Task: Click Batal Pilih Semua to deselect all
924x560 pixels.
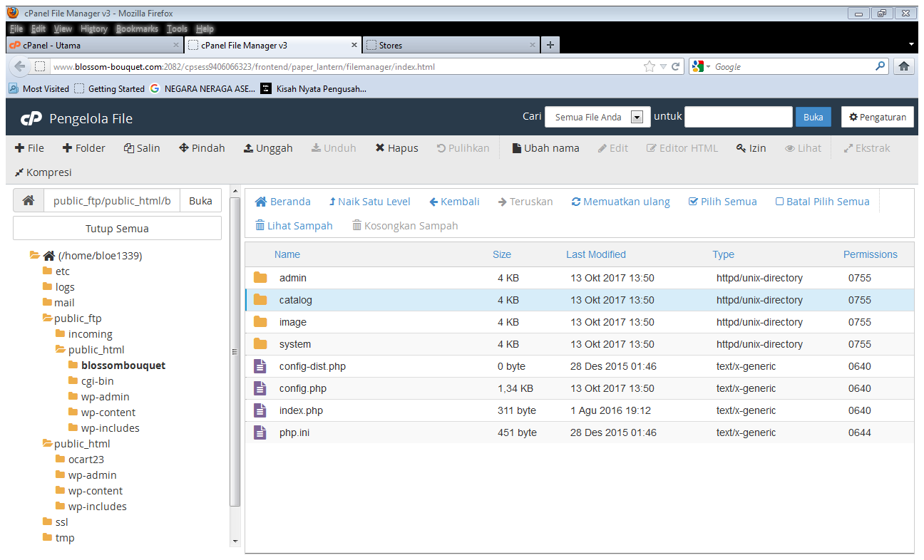Action: [x=823, y=202]
